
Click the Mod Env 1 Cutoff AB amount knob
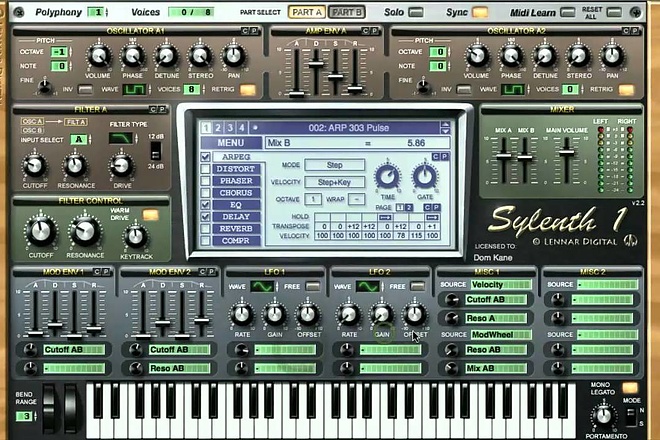pos(30,349)
